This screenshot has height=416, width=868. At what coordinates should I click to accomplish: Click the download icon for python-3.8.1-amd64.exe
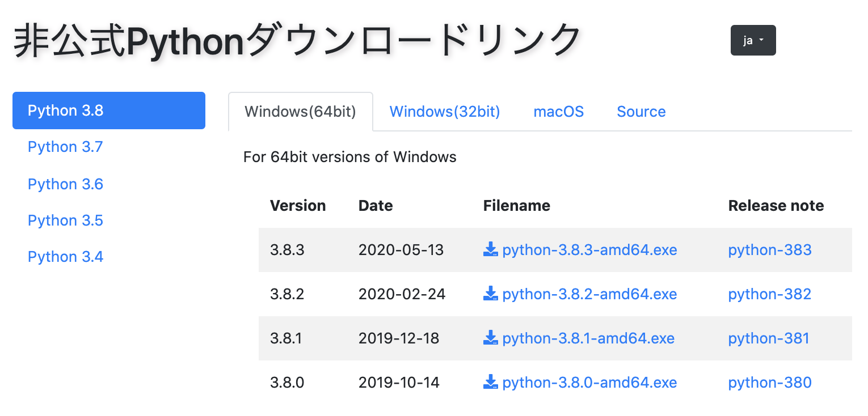pos(490,338)
